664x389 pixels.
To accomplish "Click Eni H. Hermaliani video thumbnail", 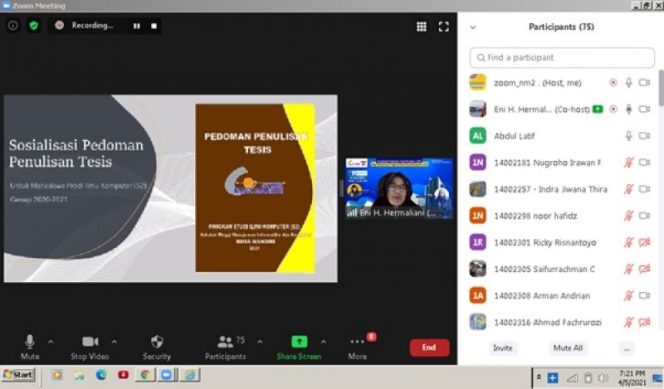I will coord(399,188).
